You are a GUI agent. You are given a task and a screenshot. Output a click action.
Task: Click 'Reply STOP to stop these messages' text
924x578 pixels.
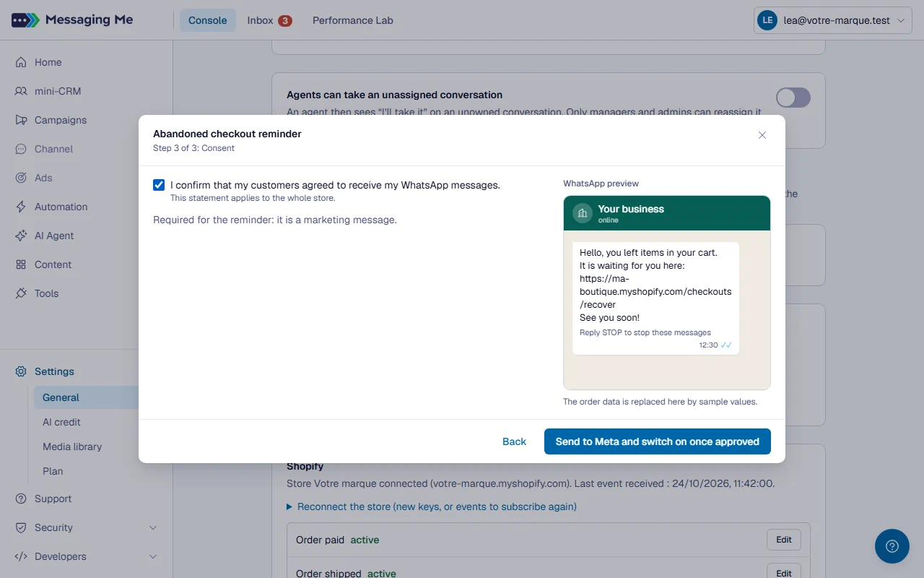point(645,332)
